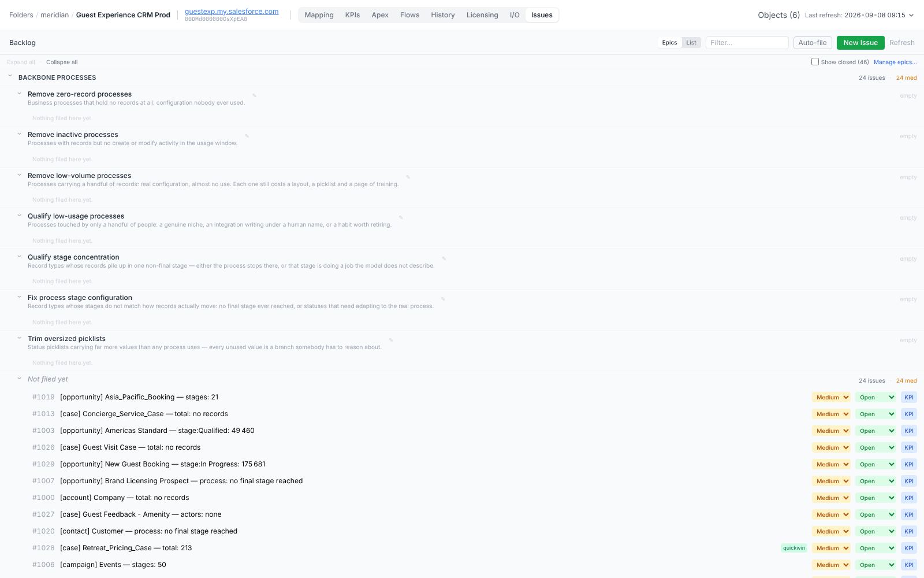Collapse the Trim oversized picklists epic
Viewport: 924px width, 578px height.
pyautogui.click(x=19, y=338)
